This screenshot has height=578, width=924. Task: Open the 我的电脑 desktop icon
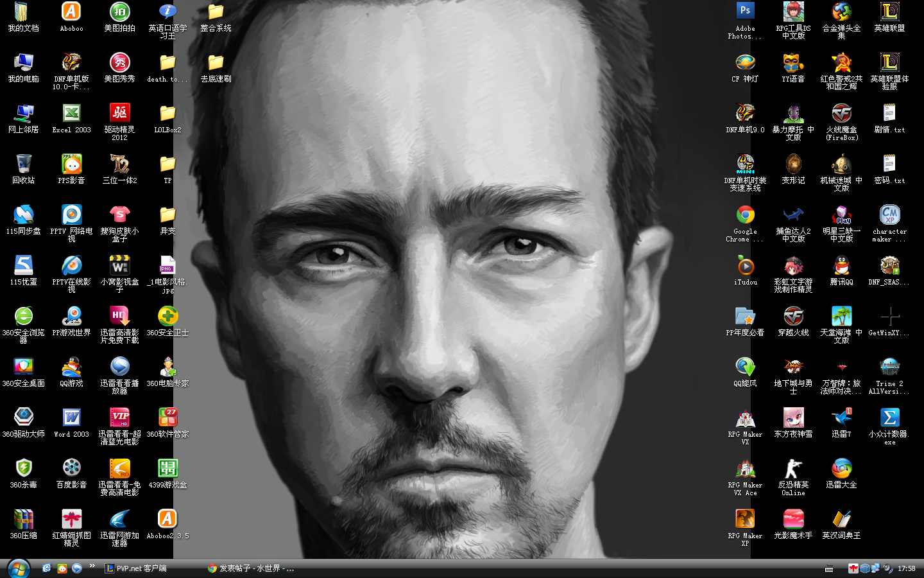(23, 67)
